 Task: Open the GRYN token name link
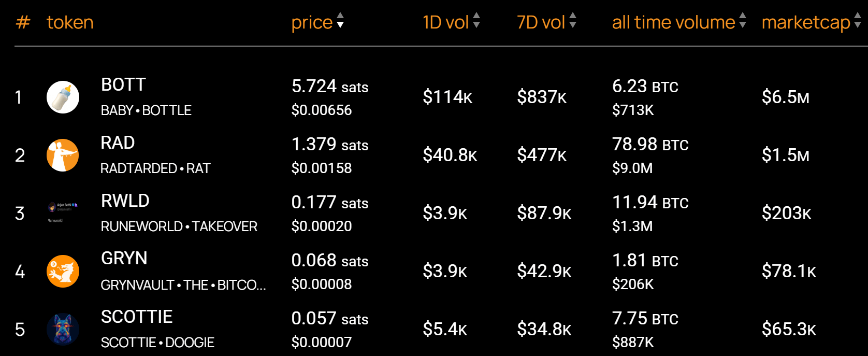coord(124,258)
